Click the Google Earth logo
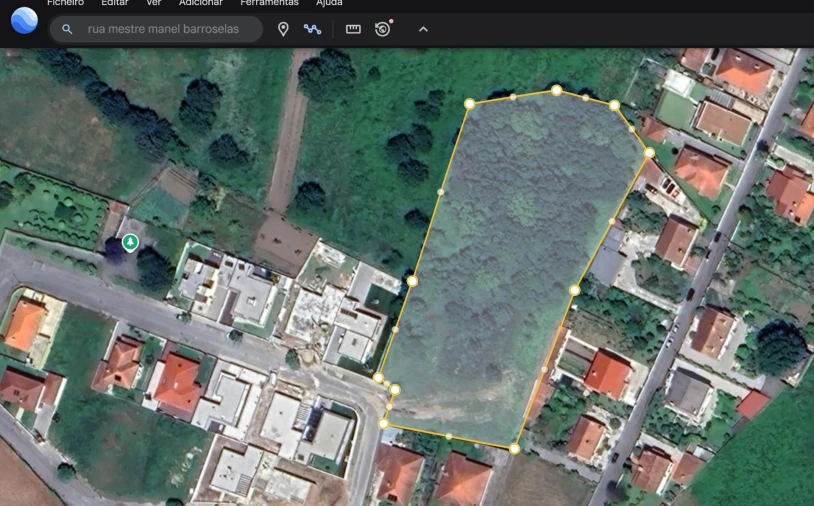This screenshot has width=814, height=506. (24, 21)
